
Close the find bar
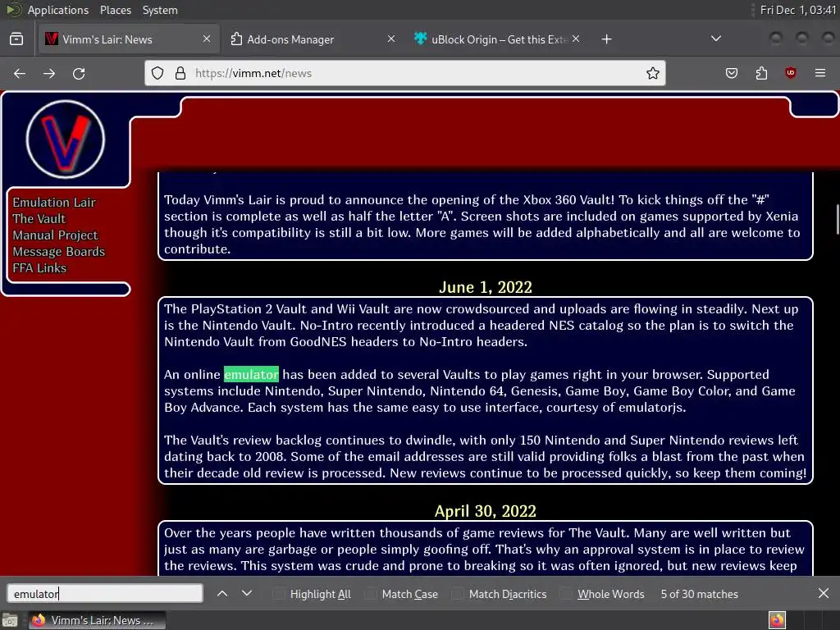click(824, 594)
